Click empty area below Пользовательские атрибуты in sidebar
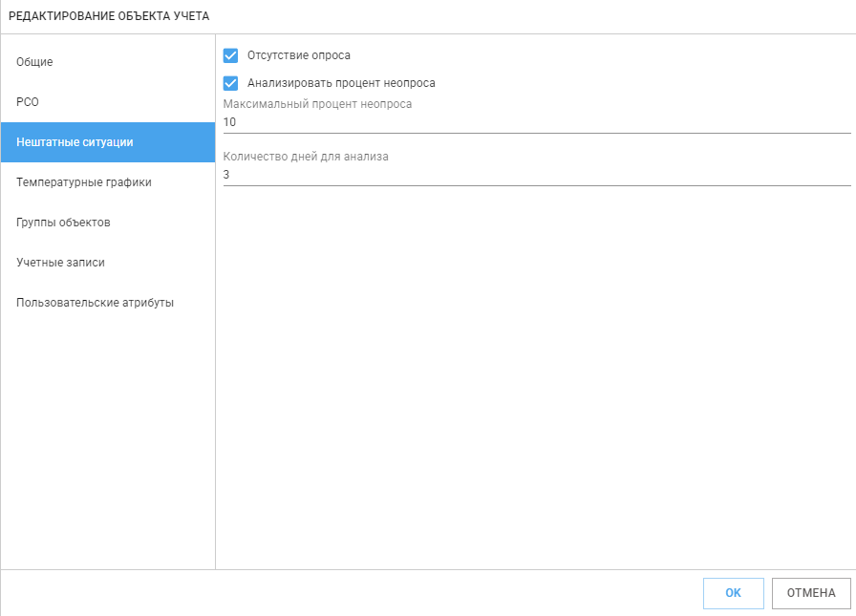 point(108,442)
